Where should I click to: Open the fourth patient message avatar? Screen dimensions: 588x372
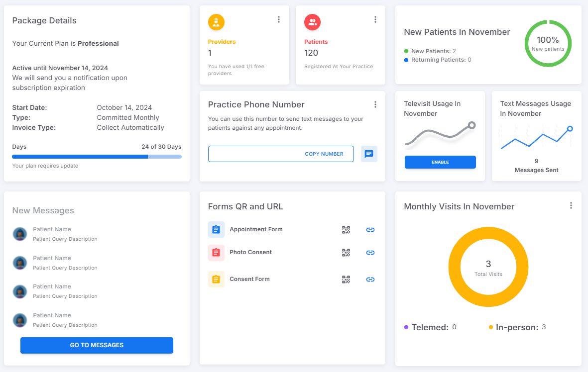20,320
